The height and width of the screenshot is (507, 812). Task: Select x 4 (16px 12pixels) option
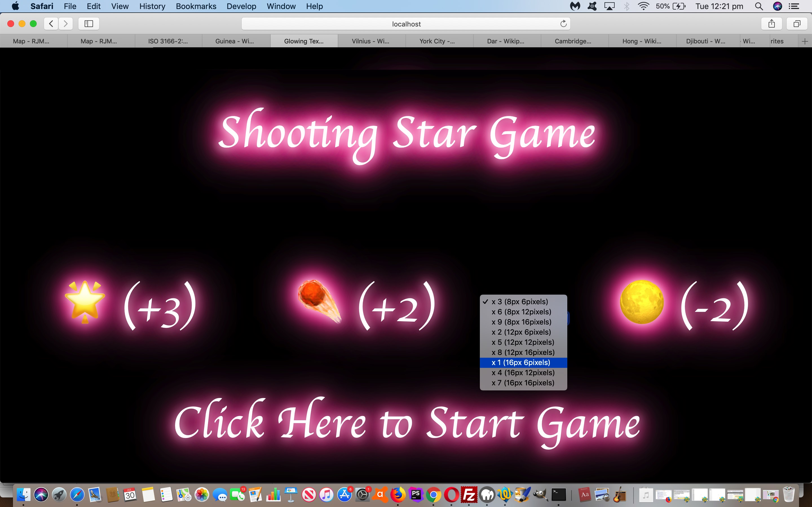(x=522, y=373)
